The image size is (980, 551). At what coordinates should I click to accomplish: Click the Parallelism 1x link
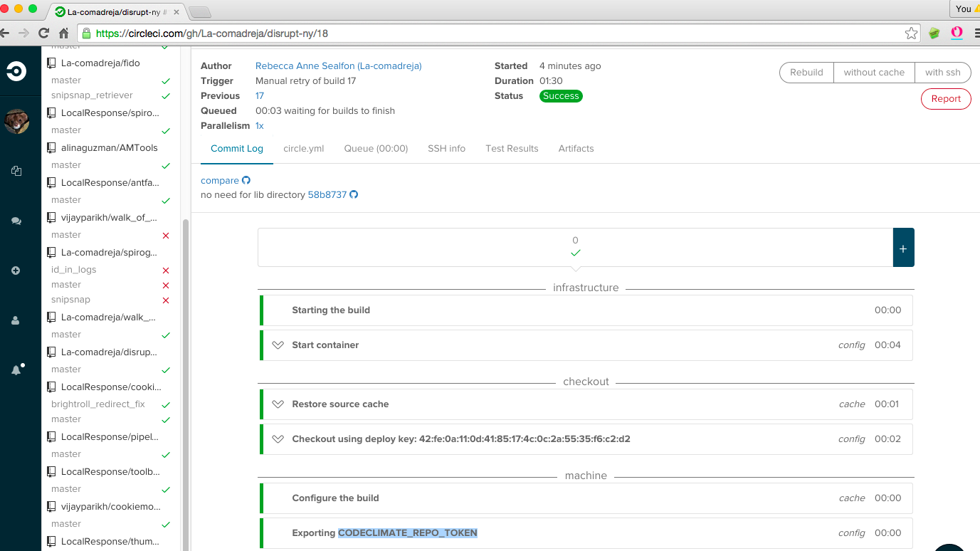point(260,126)
